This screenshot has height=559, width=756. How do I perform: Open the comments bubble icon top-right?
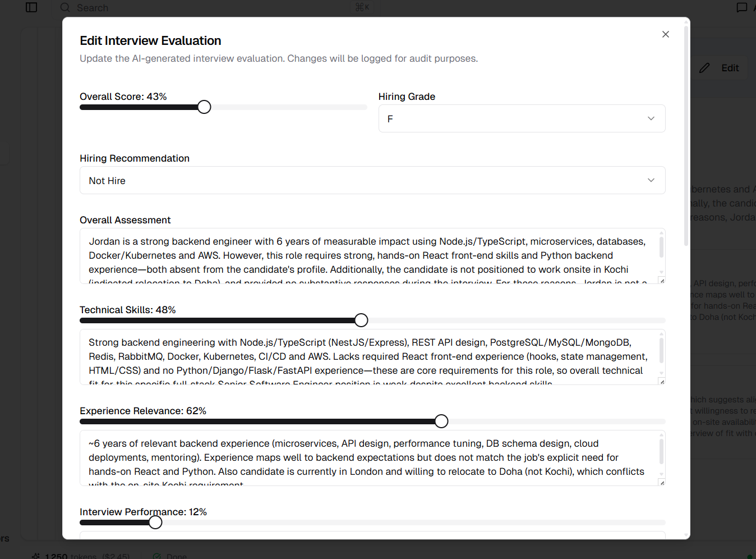tap(742, 7)
